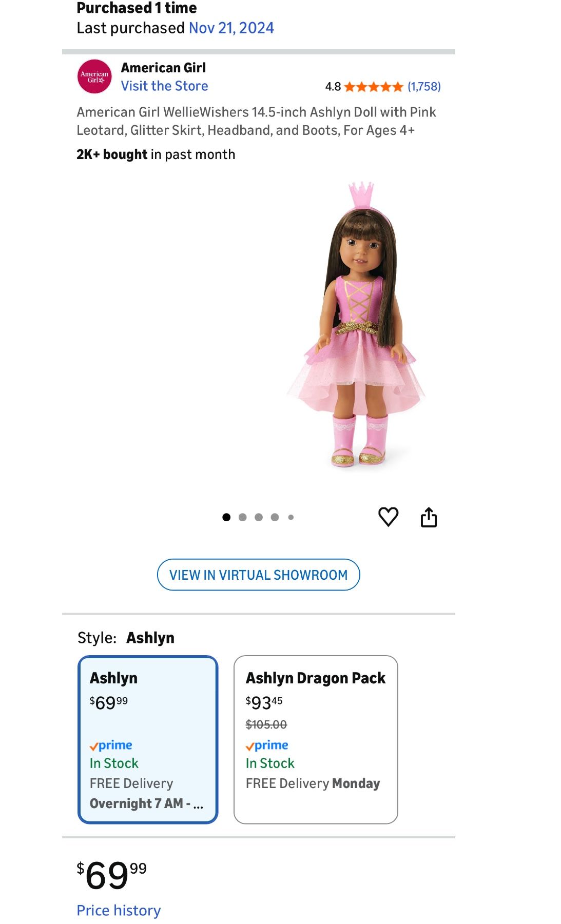Choose the Ashlyn Dragon Pack style
Screen dimensions: 561x924
[316, 740]
